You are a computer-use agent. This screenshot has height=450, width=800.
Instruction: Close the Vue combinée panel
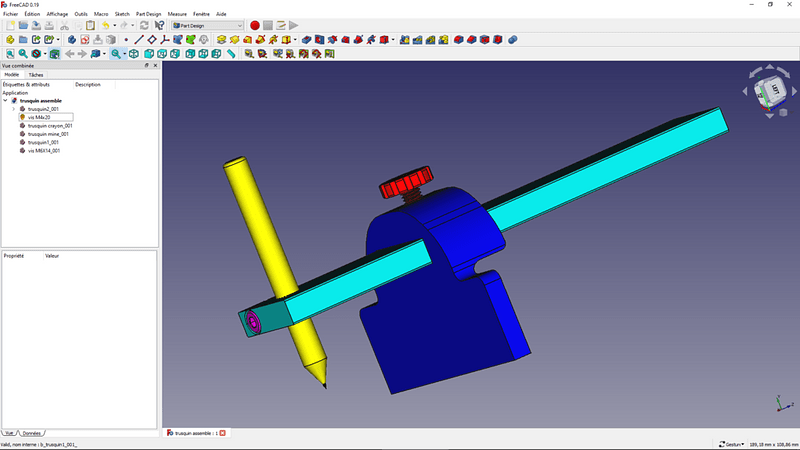[155, 66]
